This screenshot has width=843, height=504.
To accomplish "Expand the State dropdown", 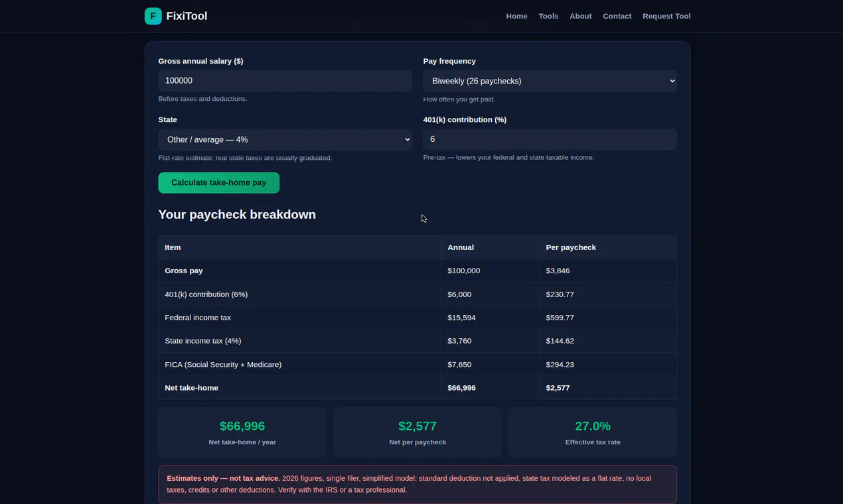I will (x=285, y=139).
